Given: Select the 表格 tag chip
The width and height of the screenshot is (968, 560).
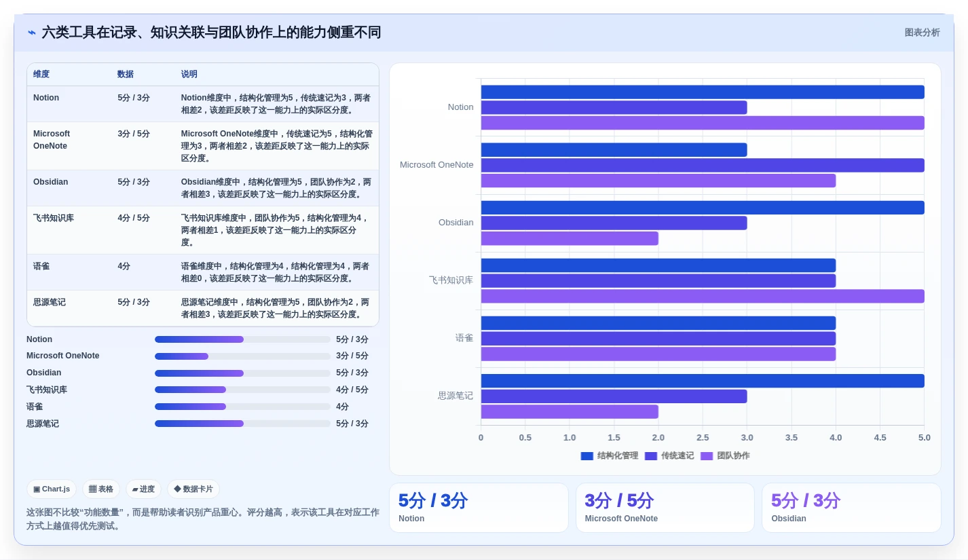Looking at the screenshot, I should pos(101,489).
